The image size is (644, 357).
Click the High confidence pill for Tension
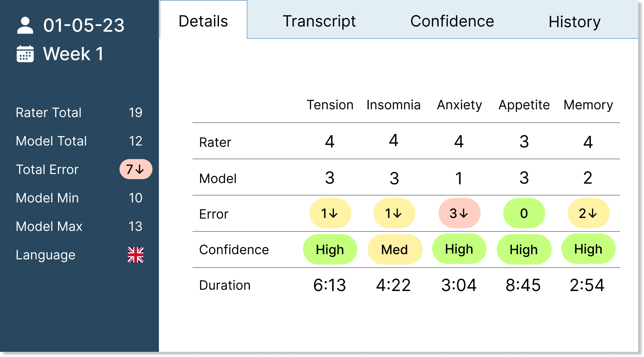[330, 250]
